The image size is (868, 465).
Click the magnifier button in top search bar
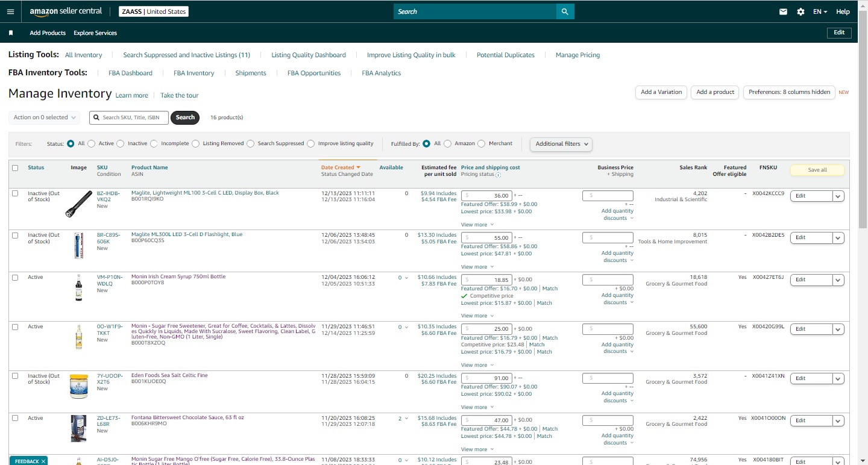pos(565,11)
